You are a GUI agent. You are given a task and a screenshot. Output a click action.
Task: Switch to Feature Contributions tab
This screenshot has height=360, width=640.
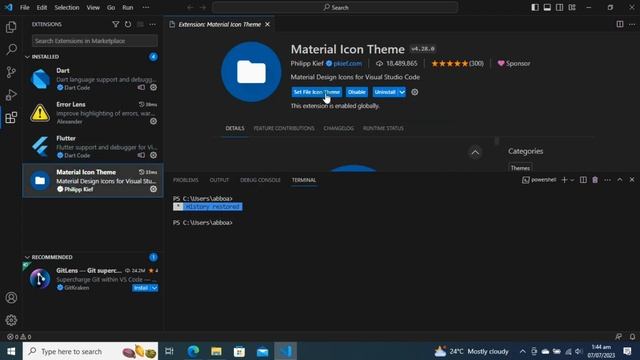pyautogui.click(x=284, y=128)
